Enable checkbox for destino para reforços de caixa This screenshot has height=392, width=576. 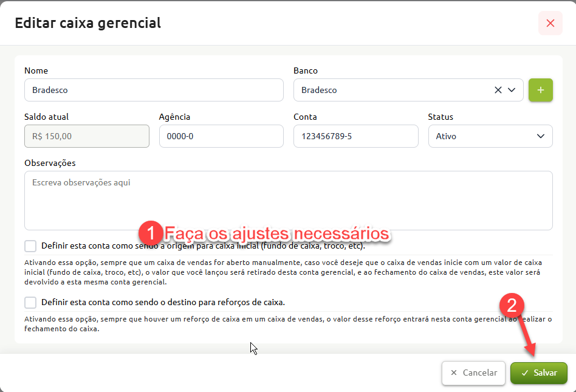(x=30, y=303)
